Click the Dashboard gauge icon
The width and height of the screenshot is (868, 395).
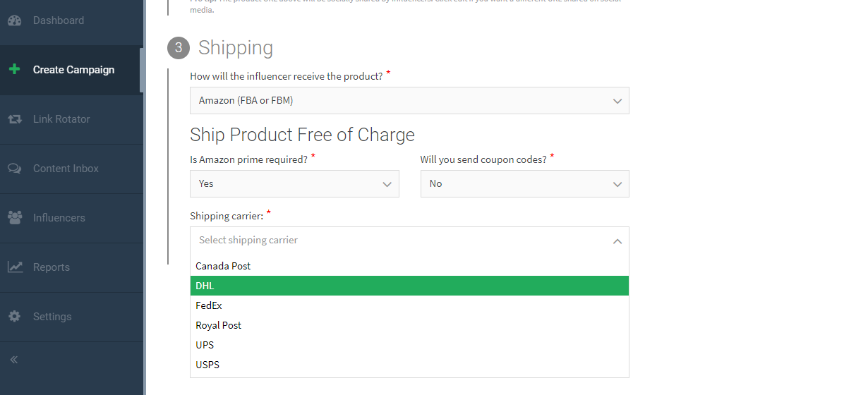pyautogui.click(x=14, y=20)
